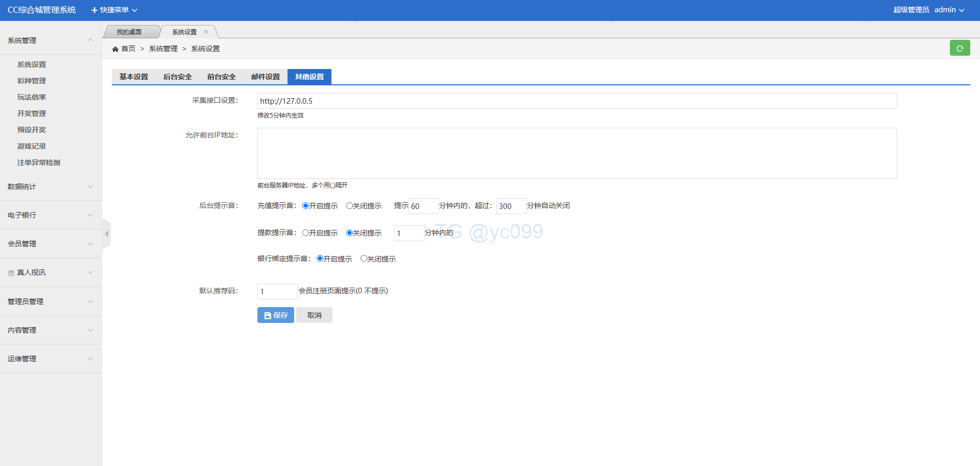
Task: Click the green refresh icon button
Action: pyautogui.click(x=960, y=48)
